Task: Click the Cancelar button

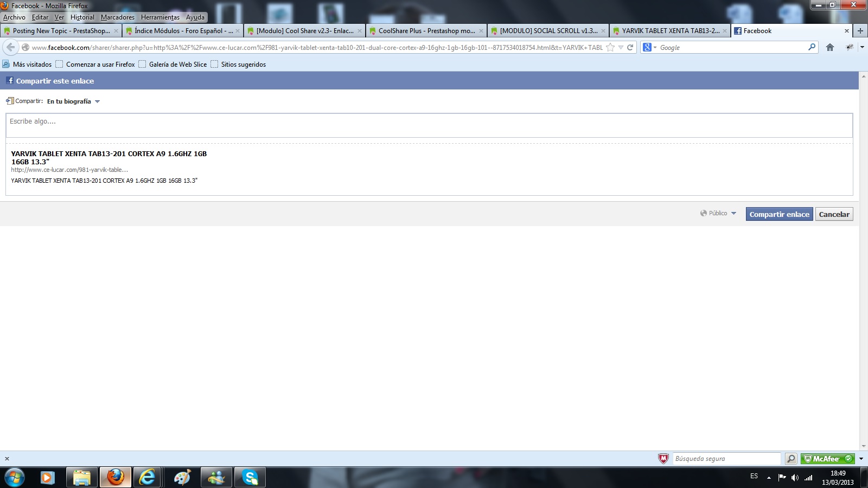Action: click(834, 214)
